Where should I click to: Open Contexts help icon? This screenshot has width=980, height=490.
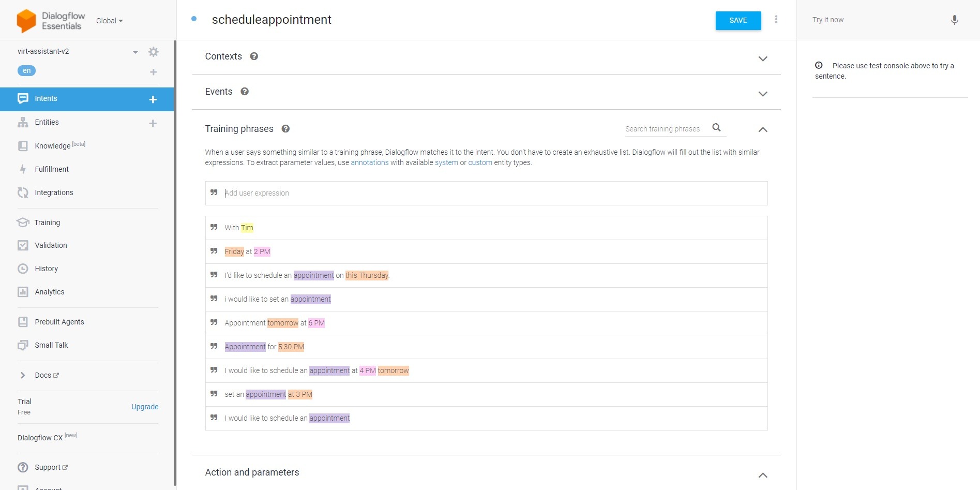(254, 56)
